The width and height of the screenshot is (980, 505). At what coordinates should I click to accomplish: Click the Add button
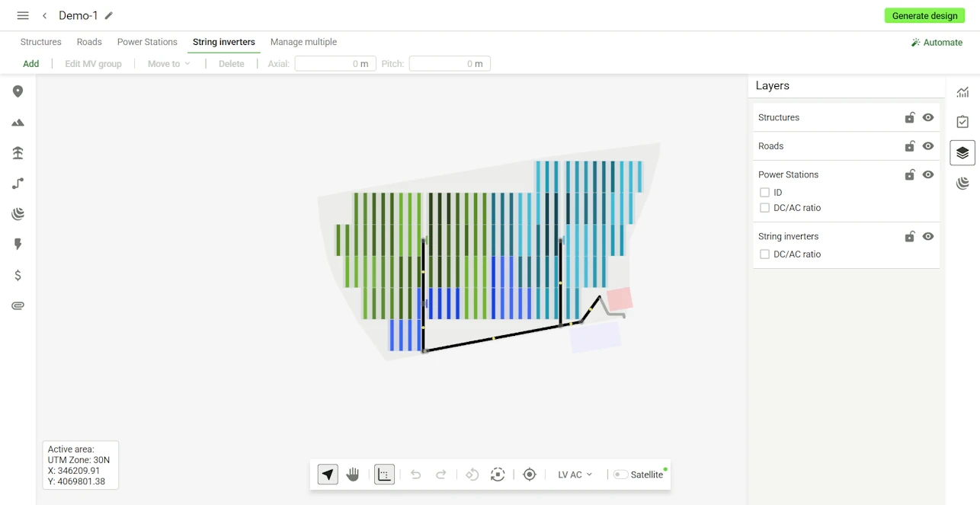click(x=30, y=64)
